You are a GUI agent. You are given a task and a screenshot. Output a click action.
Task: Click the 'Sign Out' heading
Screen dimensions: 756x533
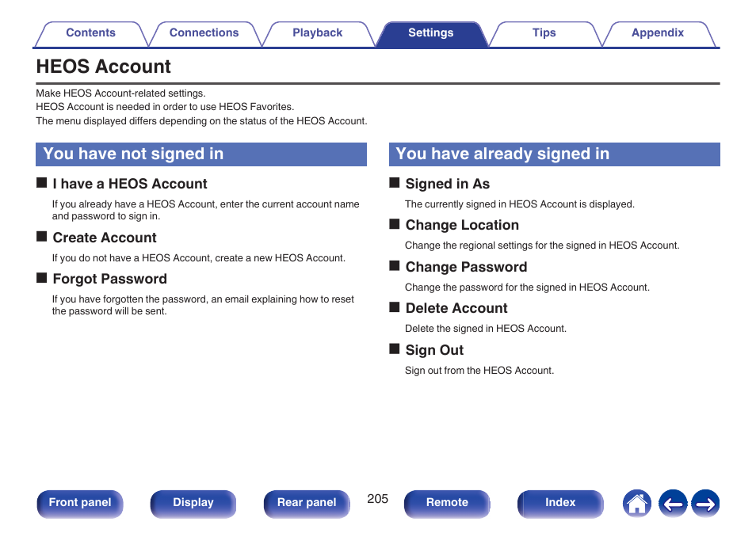[434, 350]
